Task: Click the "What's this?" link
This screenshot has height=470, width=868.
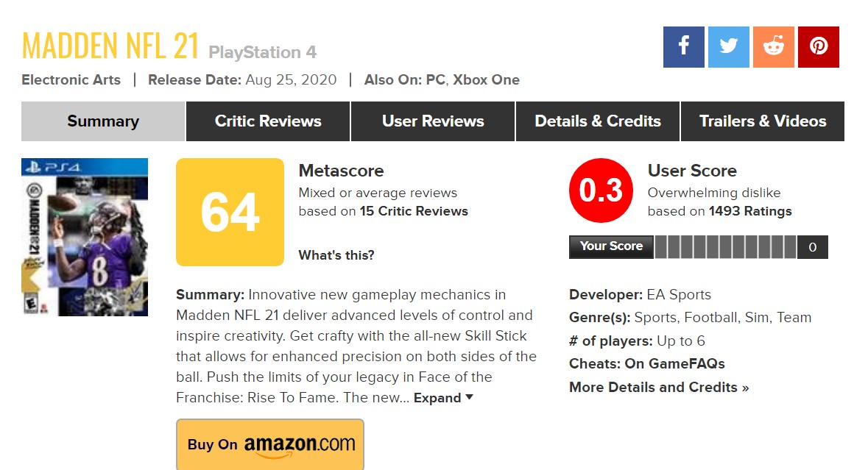Action: [336, 255]
